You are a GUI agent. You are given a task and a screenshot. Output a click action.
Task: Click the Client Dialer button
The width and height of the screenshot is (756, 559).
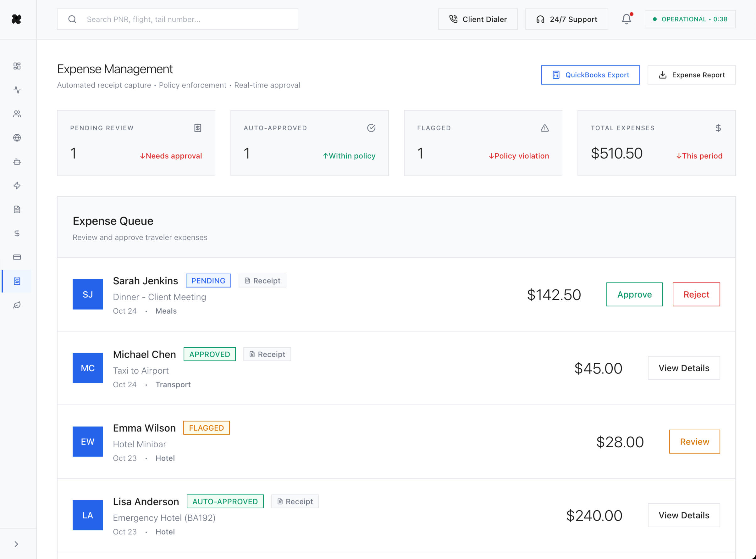coord(477,19)
